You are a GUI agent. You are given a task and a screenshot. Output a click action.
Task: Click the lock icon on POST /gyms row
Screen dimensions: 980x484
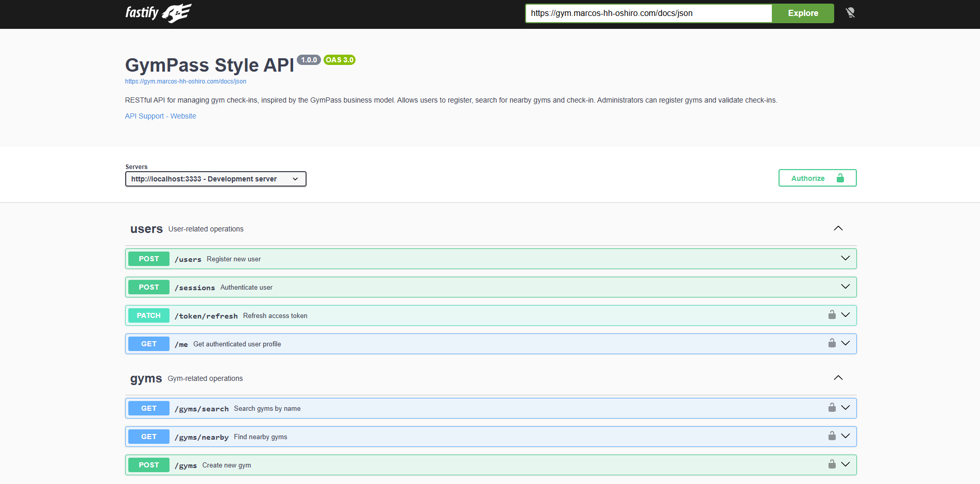832,464
